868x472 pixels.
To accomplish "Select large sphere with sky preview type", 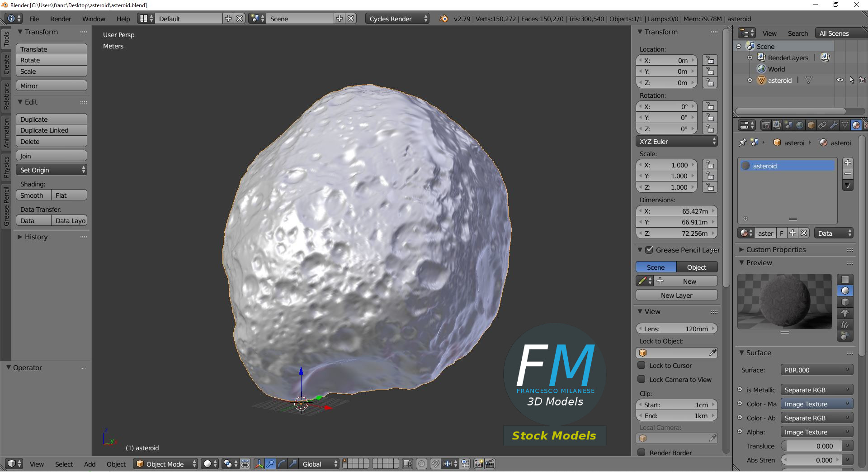I will [x=845, y=336].
